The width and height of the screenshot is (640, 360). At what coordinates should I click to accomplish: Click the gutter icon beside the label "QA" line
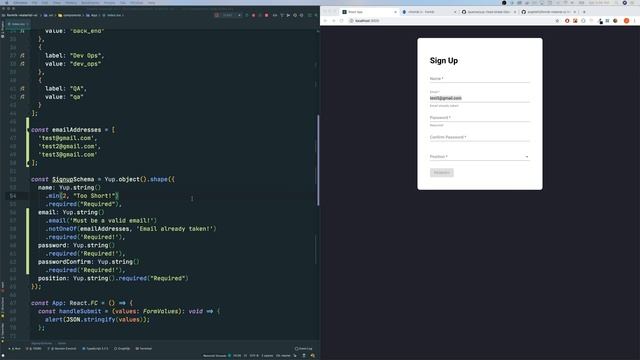(x=22, y=89)
